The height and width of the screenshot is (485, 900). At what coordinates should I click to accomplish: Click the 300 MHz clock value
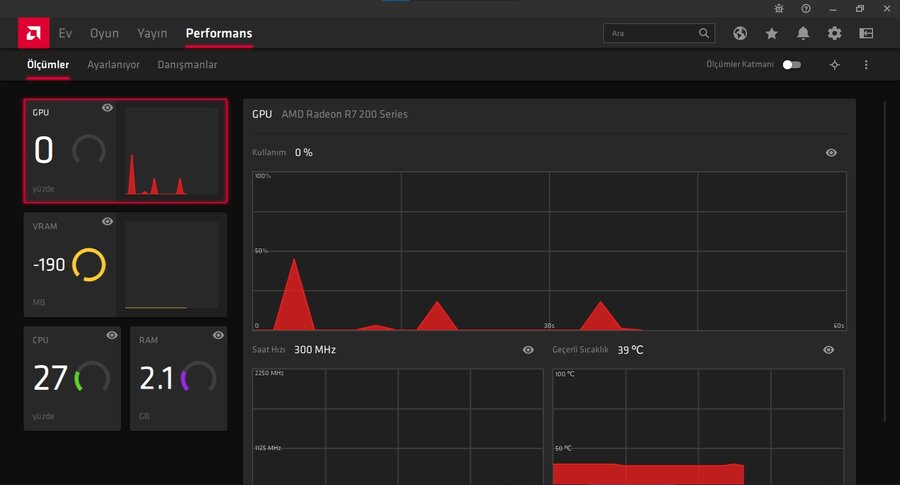tap(315, 350)
